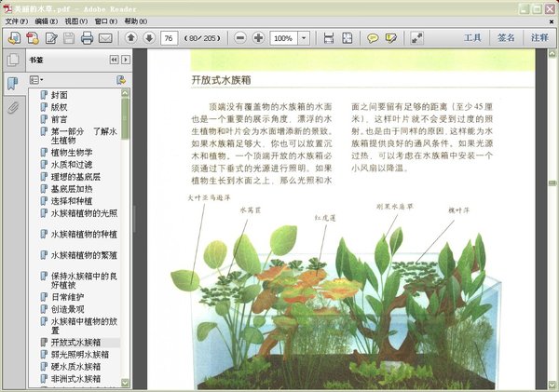Click the page number input field
The image size is (559, 392).
[169, 38]
